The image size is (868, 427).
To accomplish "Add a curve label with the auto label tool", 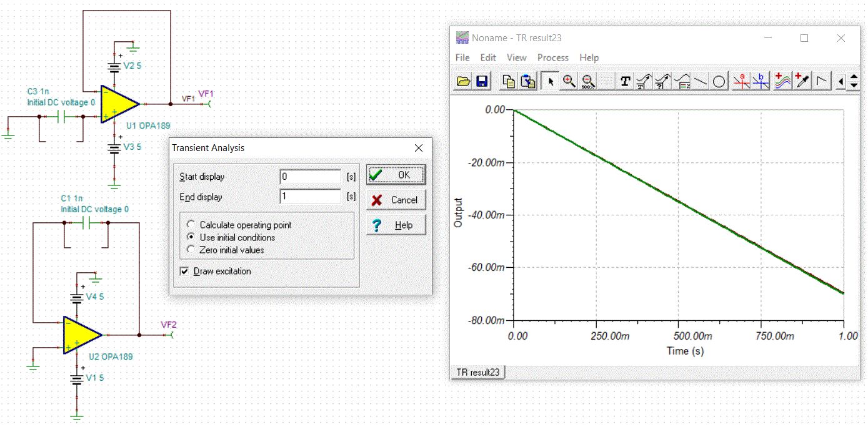I will 644,81.
